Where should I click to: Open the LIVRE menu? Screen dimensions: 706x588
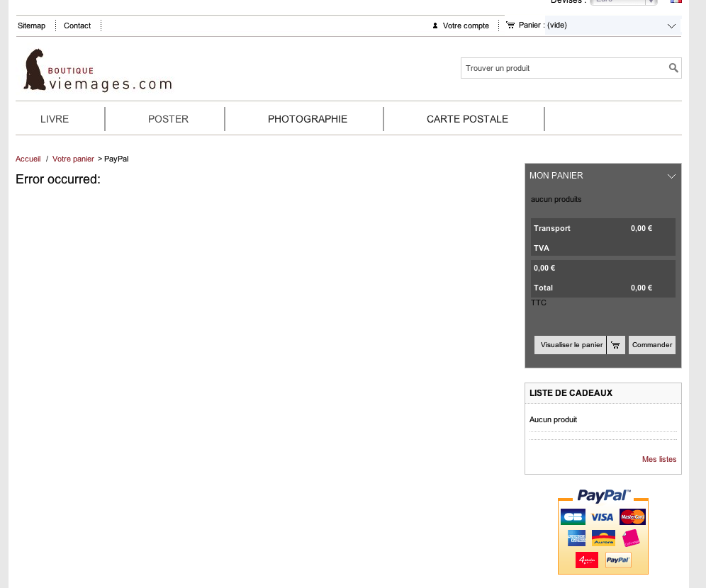[55, 119]
